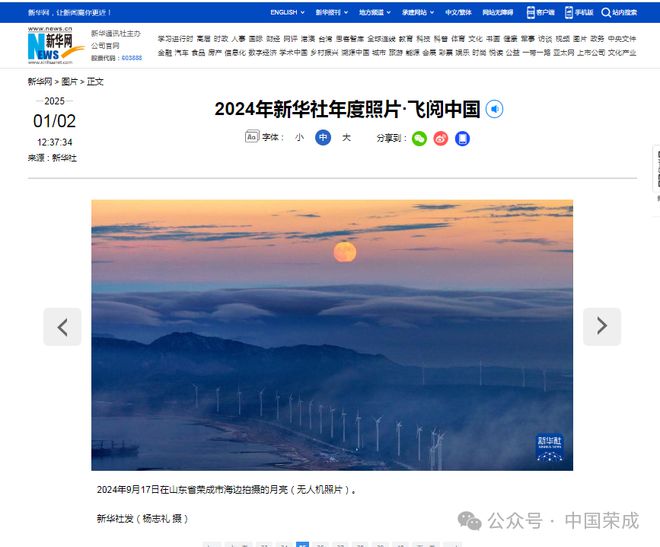
Task: Play the article audio speaker icon
Action: [x=494, y=109]
